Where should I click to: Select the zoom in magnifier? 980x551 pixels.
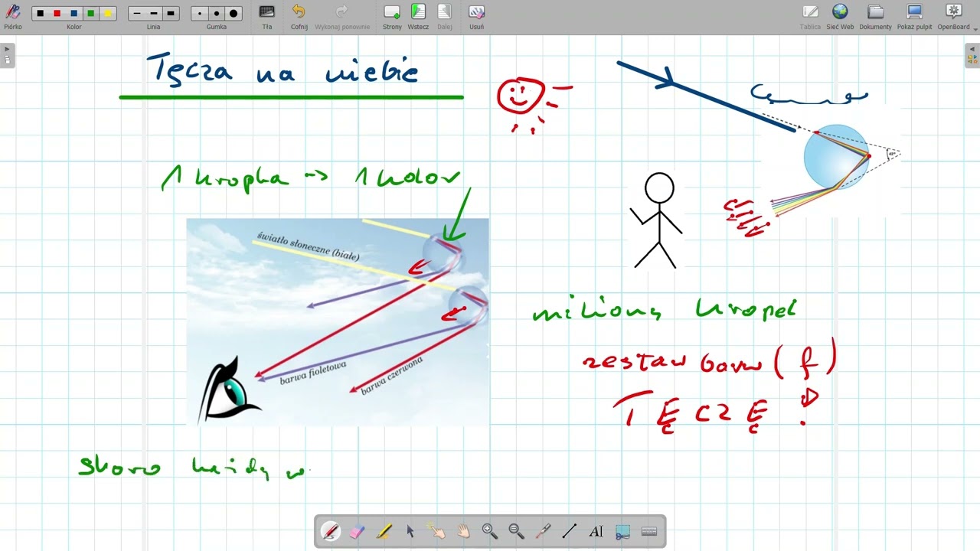pyautogui.click(x=490, y=531)
